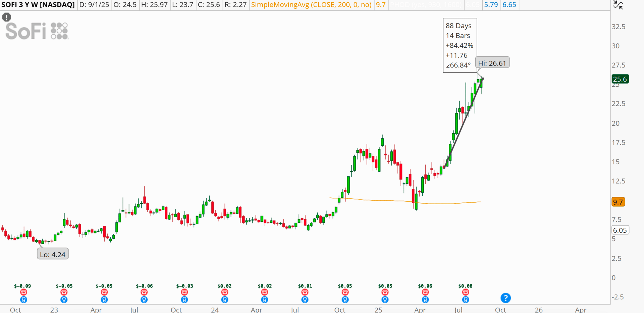This screenshot has width=644, height=313.
Task: Click the earnings call phone icon under $-0.06
Action: pyautogui.click(x=144, y=293)
